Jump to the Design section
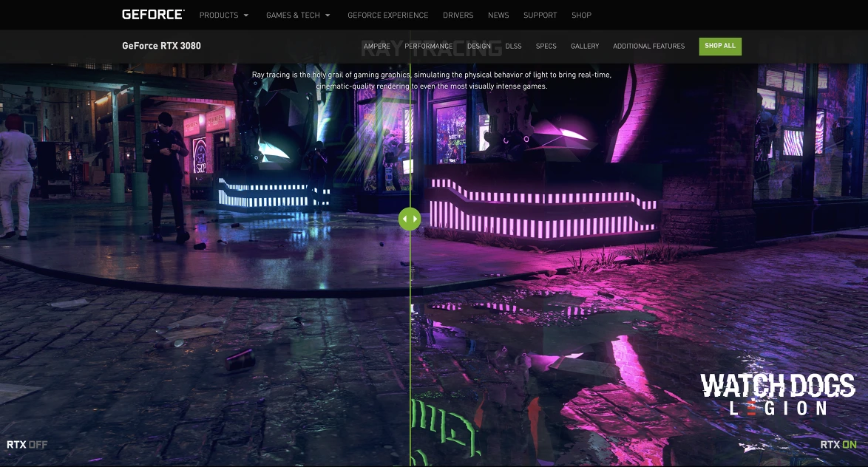Image resolution: width=868 pixels, height=467 pixels. pos(479,46)
